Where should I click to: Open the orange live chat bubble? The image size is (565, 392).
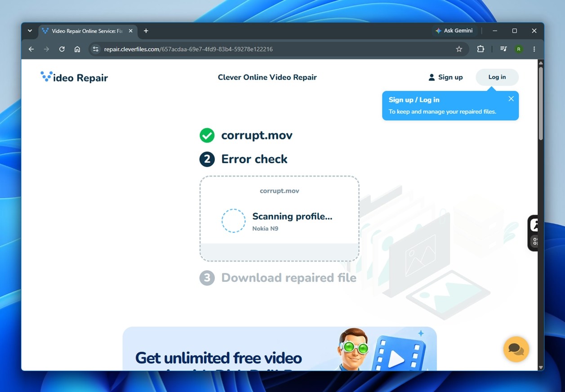[516, 349]
